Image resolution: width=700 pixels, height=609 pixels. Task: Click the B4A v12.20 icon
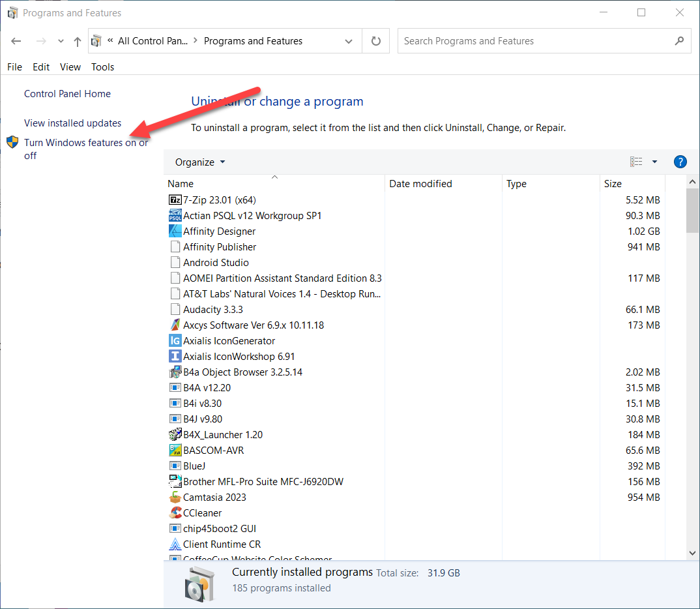[x=175, y=387]
